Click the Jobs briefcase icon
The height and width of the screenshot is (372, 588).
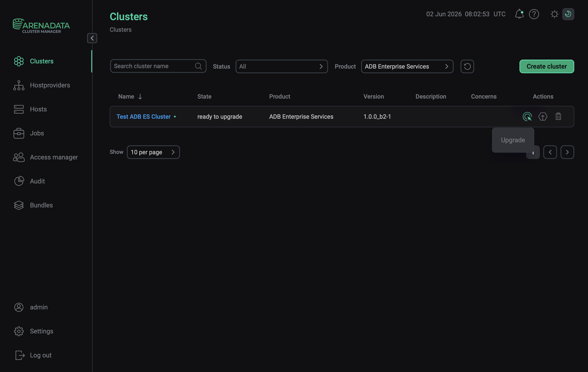click(x=19, y=133)
